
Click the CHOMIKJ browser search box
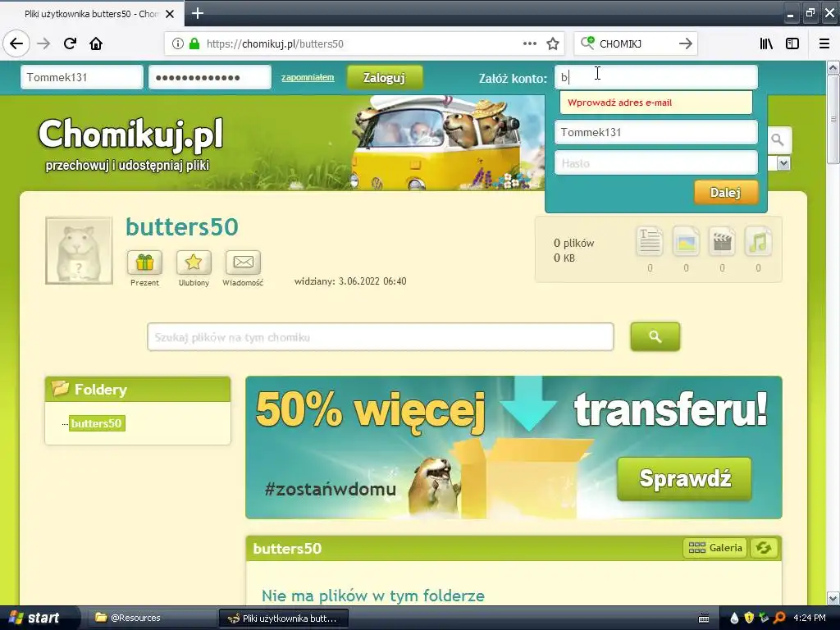pos(636,44)
